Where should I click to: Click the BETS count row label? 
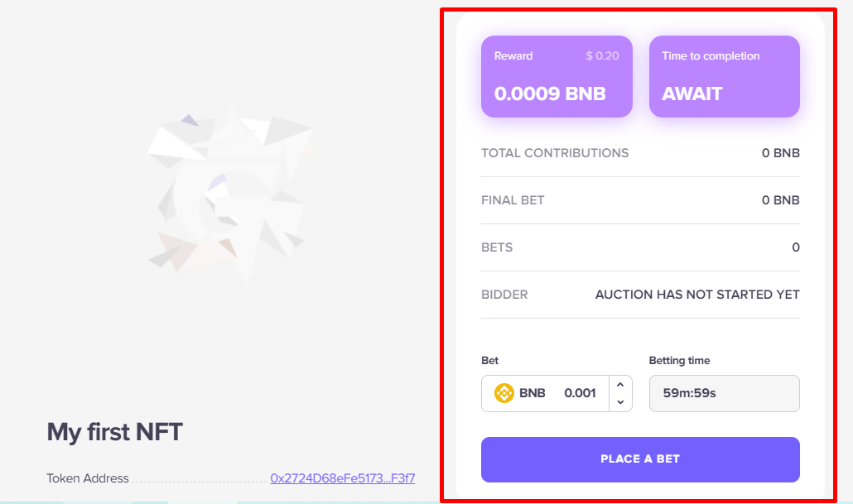pyautogui.click(x=497, y=247)
